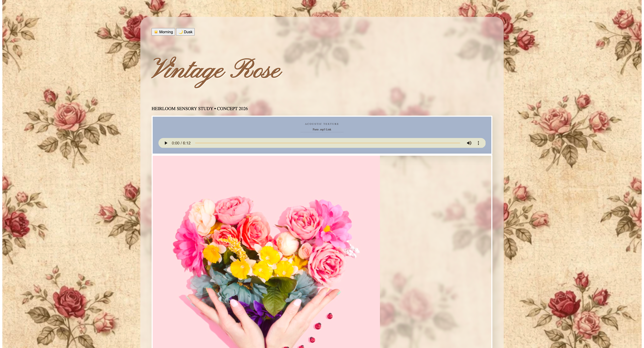
Task: Focus the Paste .mp3 Link field
Action: coord(322,129)
